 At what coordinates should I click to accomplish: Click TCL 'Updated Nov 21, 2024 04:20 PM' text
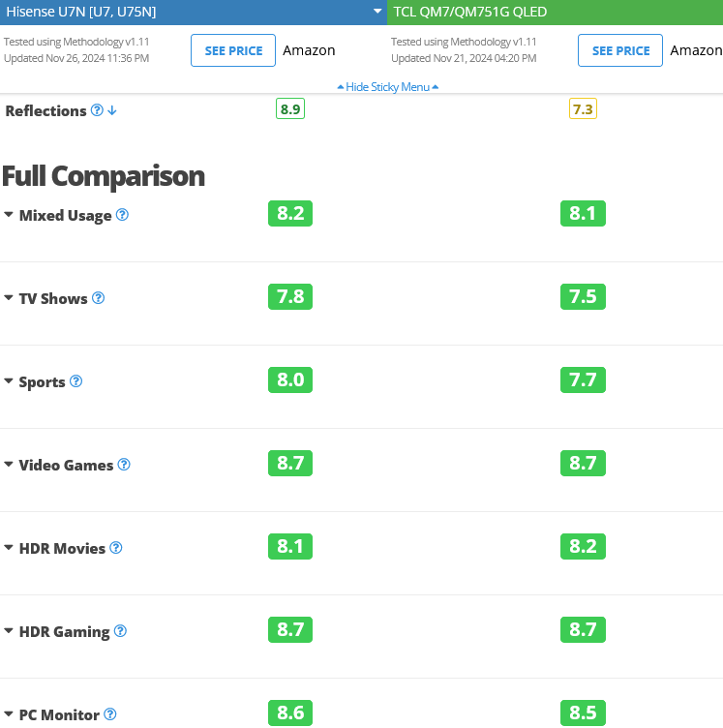(x=464, y=58)
